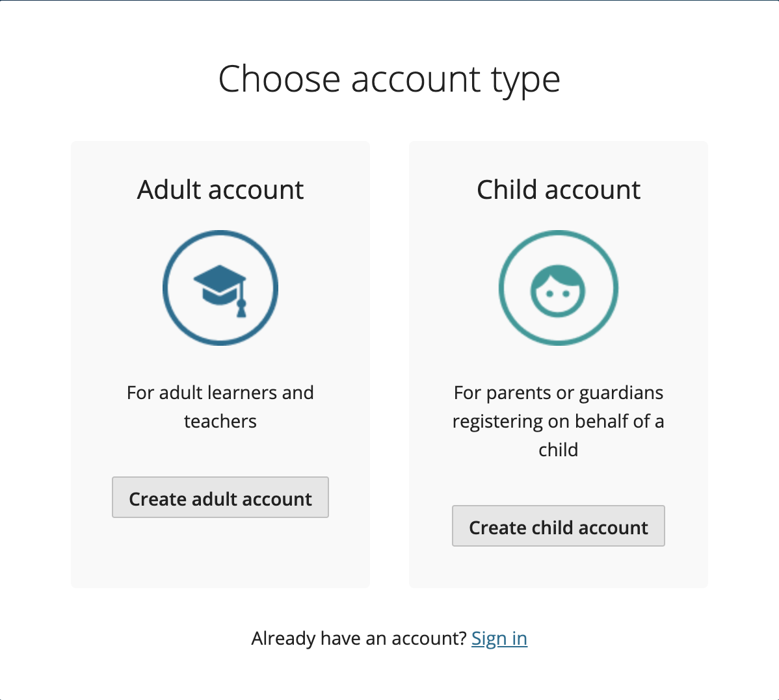Select the "Adult account" card title
The image size is (779, 700).
point(220,189)
